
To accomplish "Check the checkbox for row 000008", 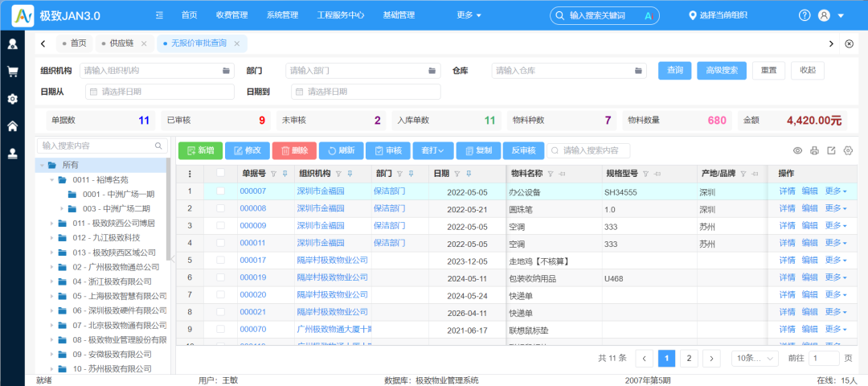I will [221, 208].
